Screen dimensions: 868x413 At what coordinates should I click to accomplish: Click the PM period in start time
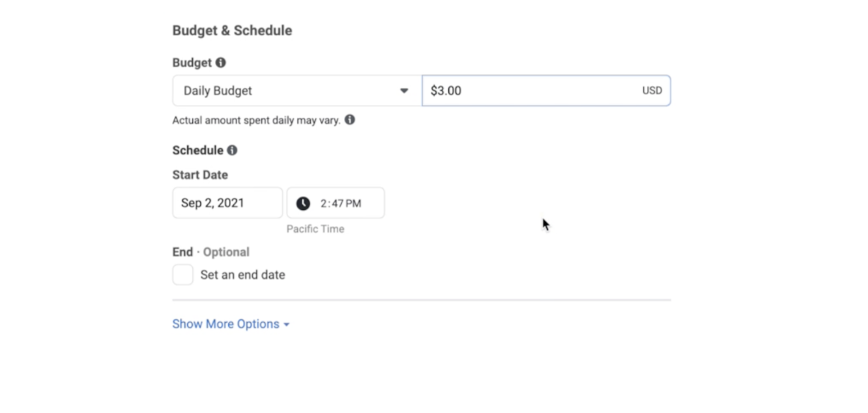click(x=353, y=204)
